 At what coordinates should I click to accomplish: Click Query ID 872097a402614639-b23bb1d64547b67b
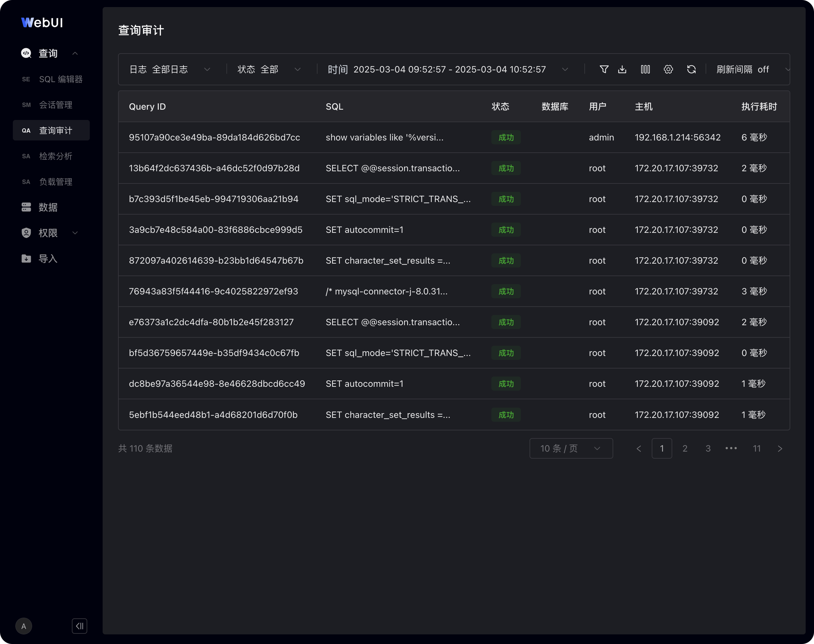[216, 260]
